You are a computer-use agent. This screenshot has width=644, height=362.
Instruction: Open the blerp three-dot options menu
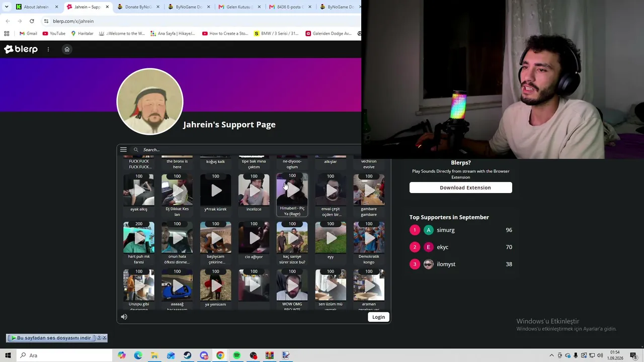[48, 49]
